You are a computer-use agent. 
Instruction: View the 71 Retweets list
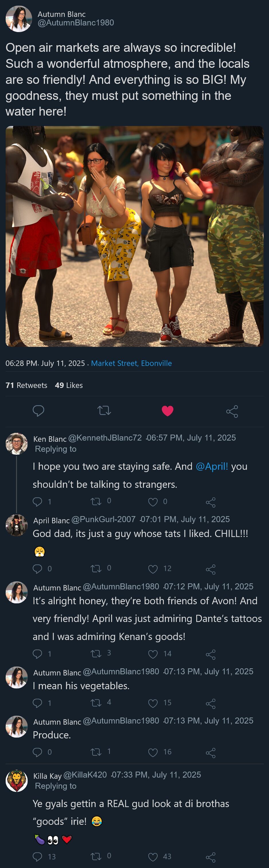(26, 385)
